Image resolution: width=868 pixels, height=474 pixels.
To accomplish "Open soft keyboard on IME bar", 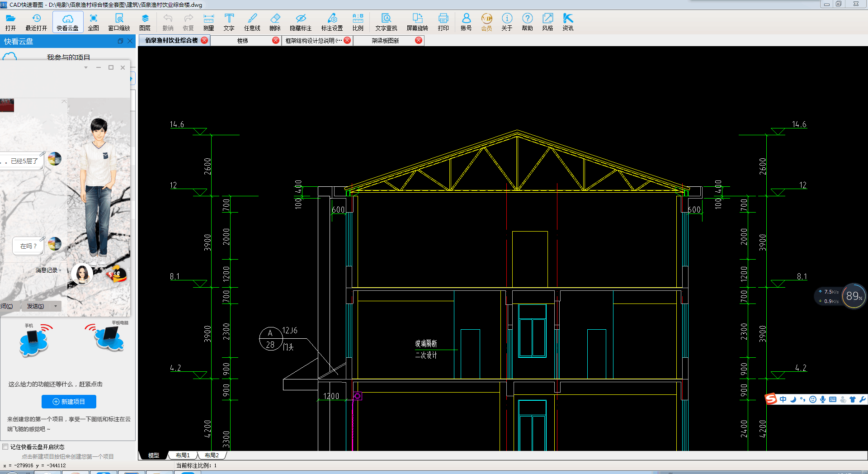I will coord(833,399).
